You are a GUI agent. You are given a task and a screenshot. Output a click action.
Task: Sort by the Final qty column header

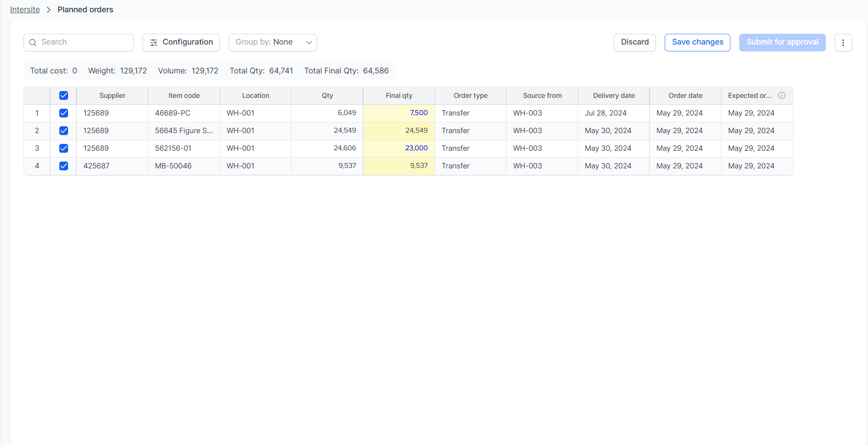(399, 95)
